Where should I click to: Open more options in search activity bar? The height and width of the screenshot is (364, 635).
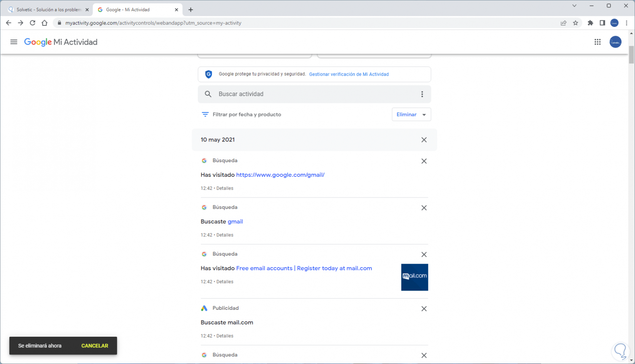pyautogui.click(x=422, y=94)
